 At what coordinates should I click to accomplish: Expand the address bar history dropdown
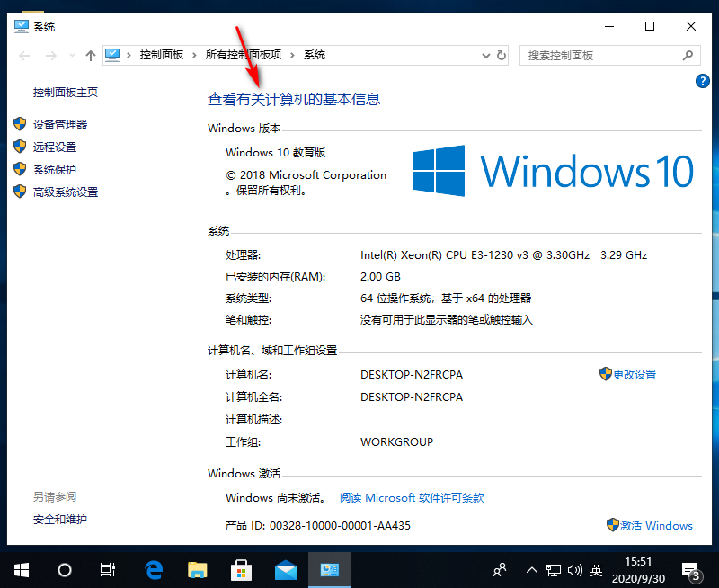pyautogui.click(x=485, y=55)
